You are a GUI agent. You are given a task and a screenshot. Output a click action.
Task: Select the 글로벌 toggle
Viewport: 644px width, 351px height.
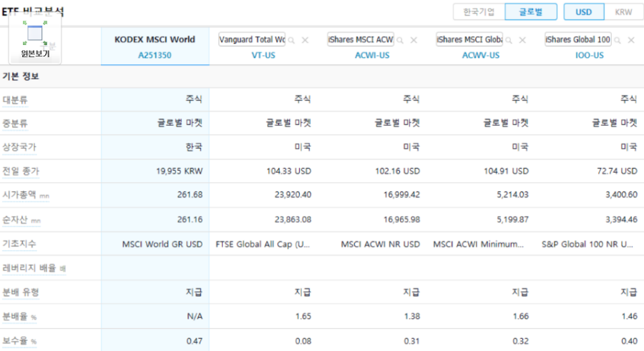click(531, 12)
